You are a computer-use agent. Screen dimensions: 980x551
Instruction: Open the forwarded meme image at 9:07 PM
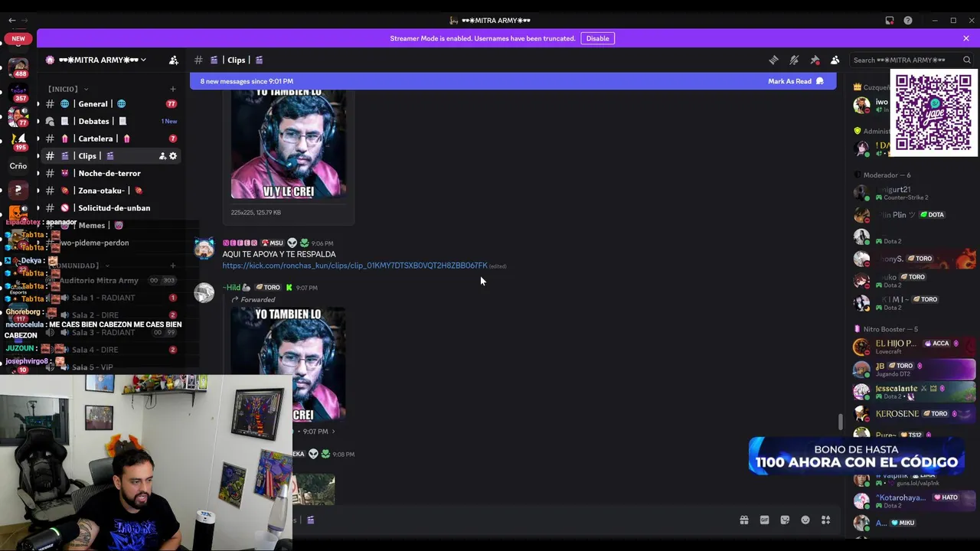point(289,364)
